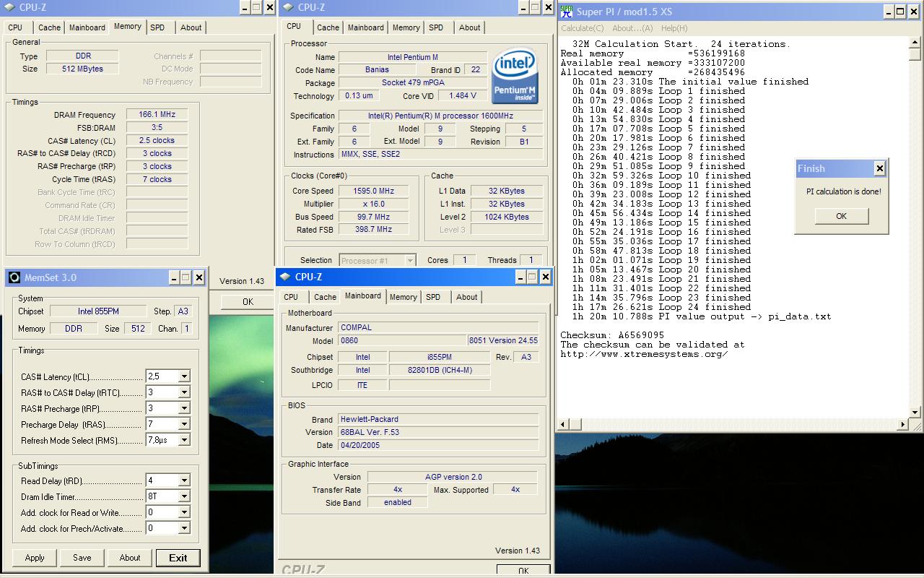This screenshot has width=924, height=578.
Task: Switch to the Cache tab in the Memory CPU-Z window
Action: tap(49, 27)
